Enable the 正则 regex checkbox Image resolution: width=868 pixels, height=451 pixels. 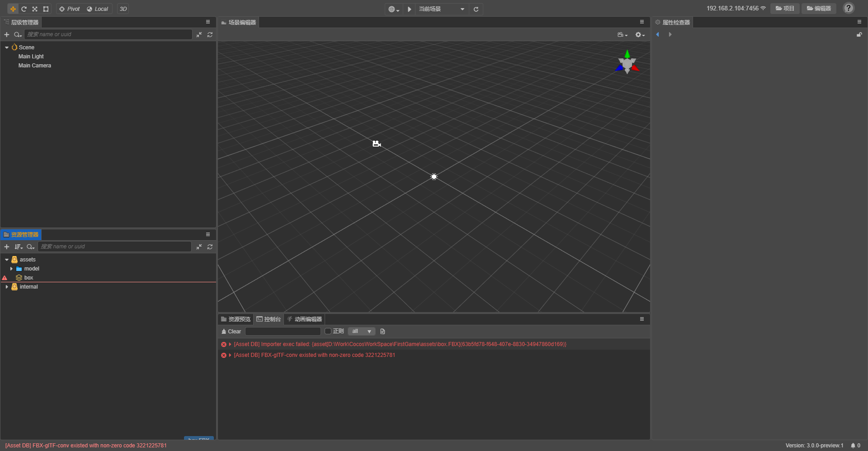click(328, 332)
